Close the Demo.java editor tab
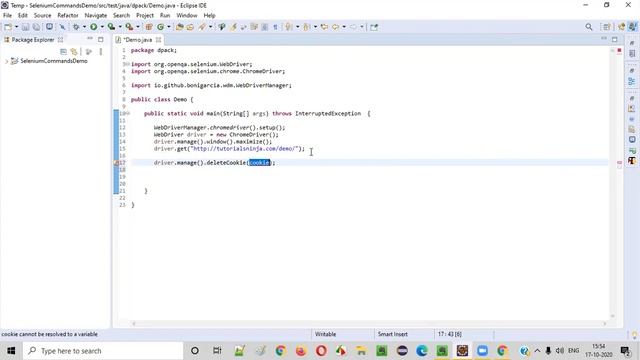This screenshot has width=640, height=360. 158,40
